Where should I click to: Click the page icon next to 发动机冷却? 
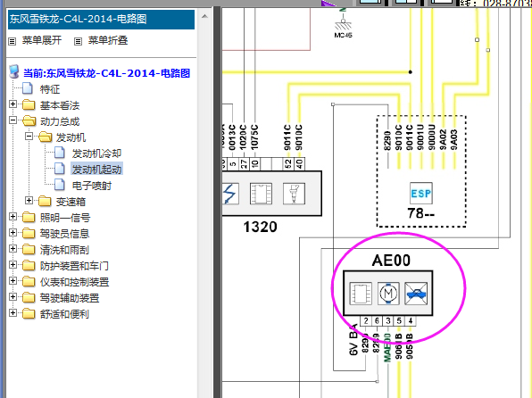[60, 153]
